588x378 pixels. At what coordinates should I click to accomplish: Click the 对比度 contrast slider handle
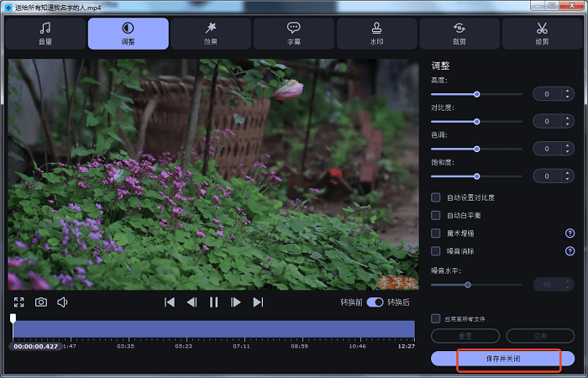click(476, 122)
